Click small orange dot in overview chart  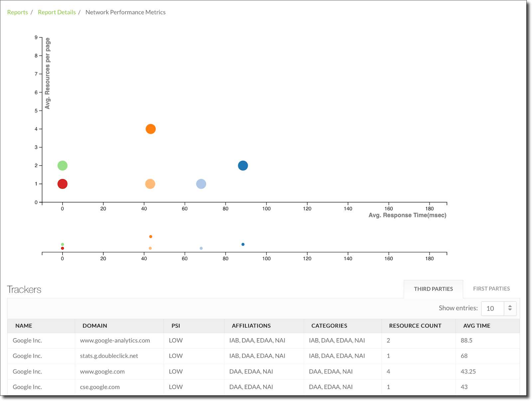tap(151, 237)
